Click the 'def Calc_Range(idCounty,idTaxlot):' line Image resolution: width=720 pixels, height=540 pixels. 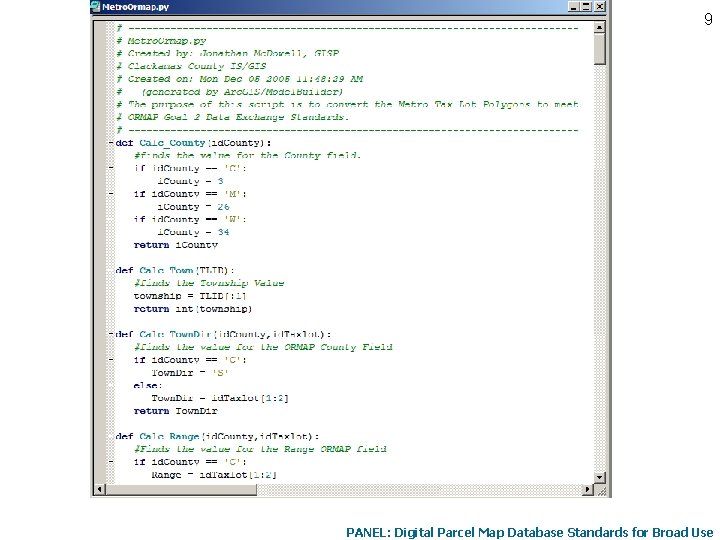click(217, 436)
